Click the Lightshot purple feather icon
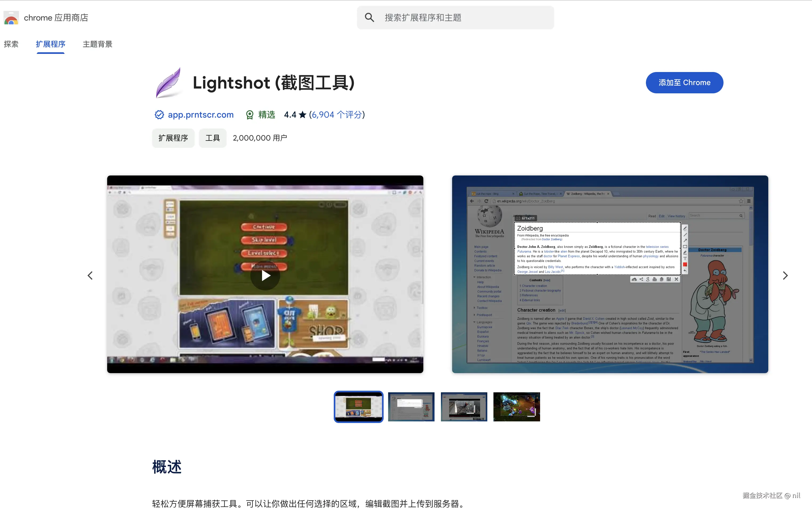Viewport: 812px width, 511px height. coord(168,83)
